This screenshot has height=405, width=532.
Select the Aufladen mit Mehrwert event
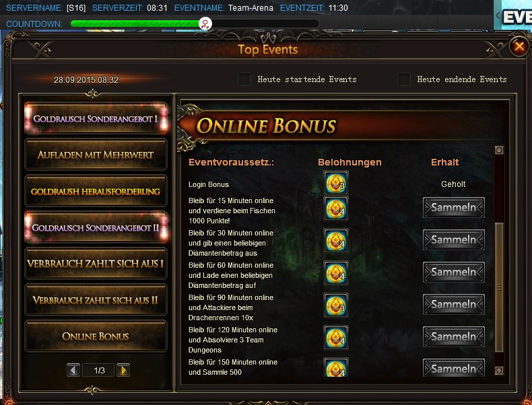(96, 155)
